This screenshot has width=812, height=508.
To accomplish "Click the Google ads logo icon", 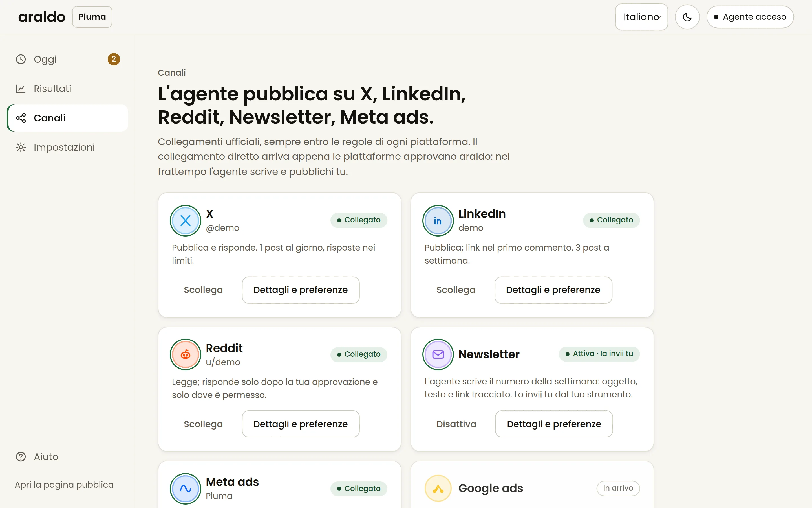I will [438, 489].
